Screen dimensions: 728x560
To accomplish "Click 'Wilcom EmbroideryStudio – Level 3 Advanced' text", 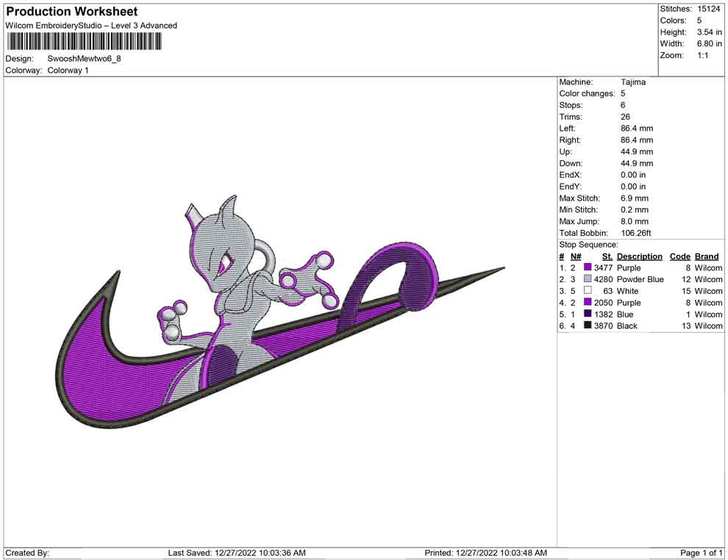I will [x=91, y=26].
